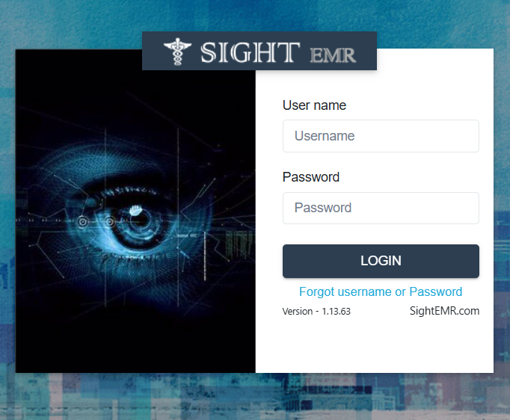The image size is (510, 420).
Task: Click the "User name" field label
Action: 314,105
